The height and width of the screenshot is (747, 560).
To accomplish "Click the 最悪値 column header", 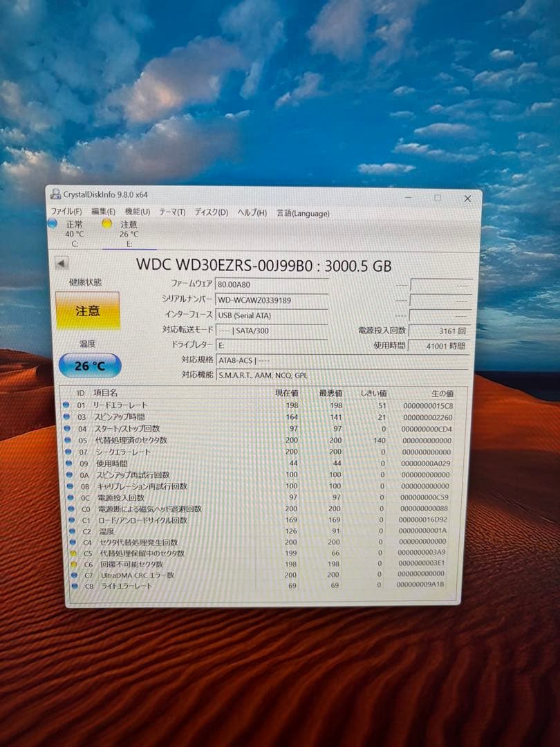I will pyautogui.click(x=330, y=393).
